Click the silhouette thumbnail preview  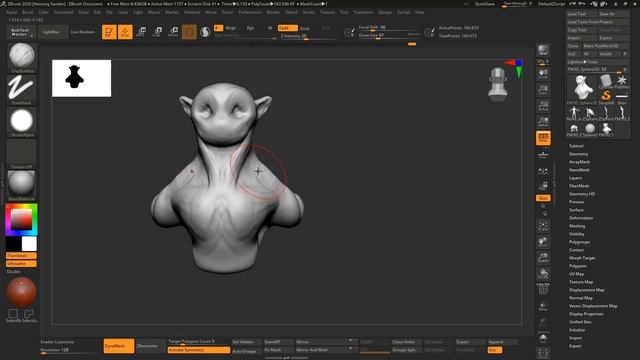click(81, 78)
